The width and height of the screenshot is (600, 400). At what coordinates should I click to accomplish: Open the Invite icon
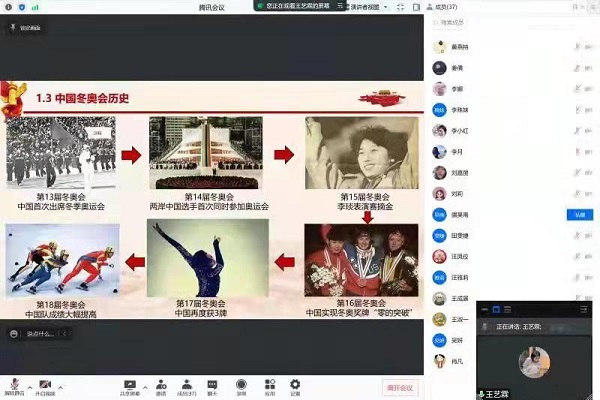coord(161,384)
